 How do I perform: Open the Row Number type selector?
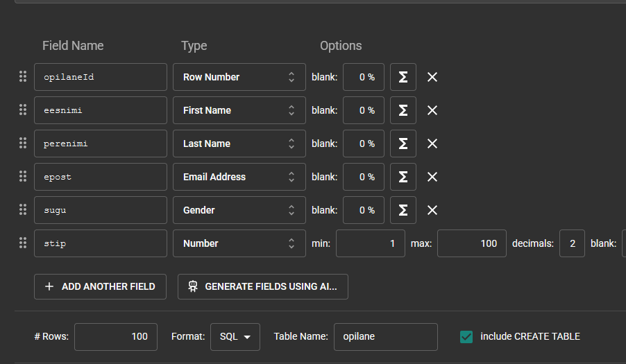pos(239,77)
